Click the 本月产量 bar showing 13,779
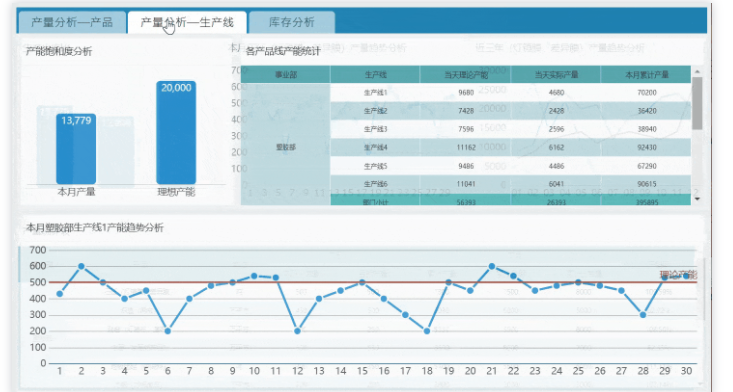733x392 pixels. click(76, 149)
